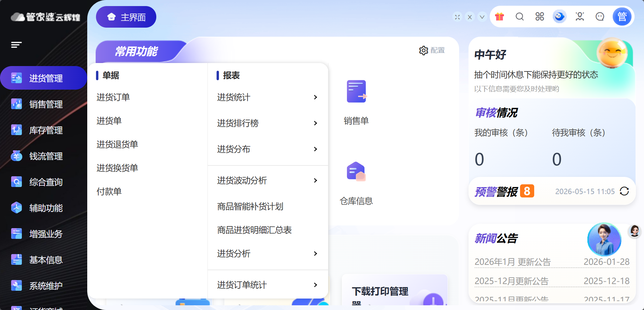This screenshot has height=310, width=644.
Task: Switch to the 主界面 tab
Action: tap(126, 17)
